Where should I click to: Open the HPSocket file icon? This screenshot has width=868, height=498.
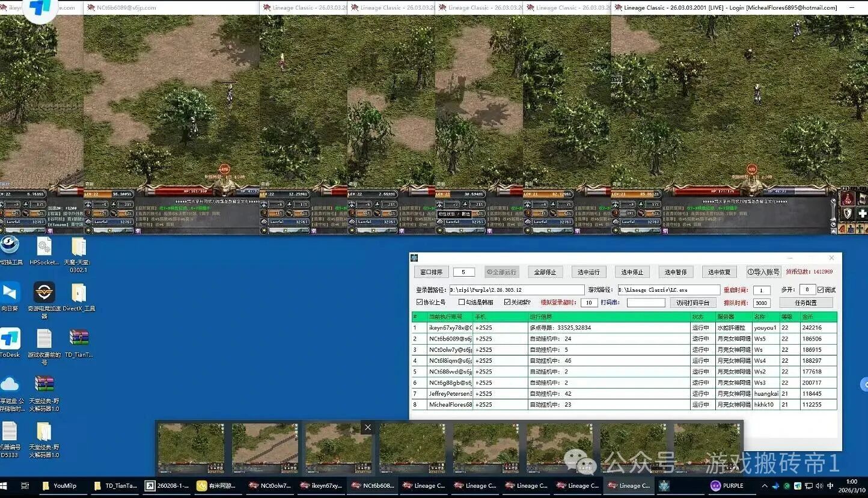(44, 247)
